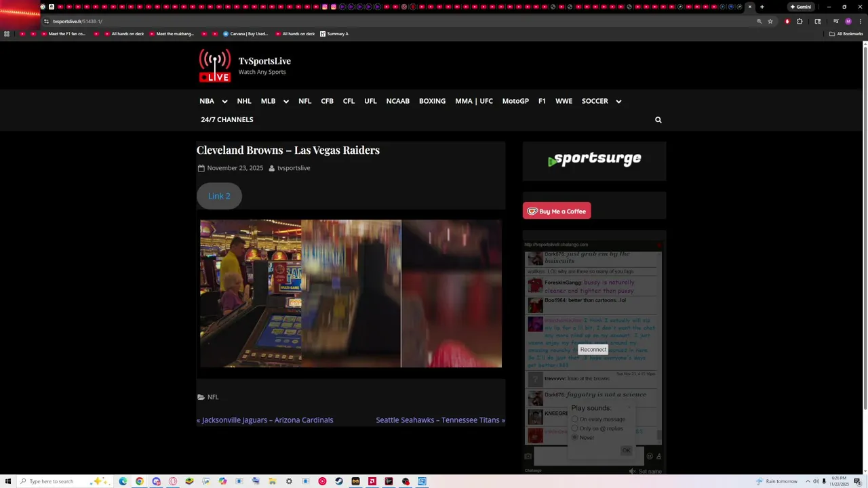
Task: Open the Windows Start menu
Action: pos(7,481)
